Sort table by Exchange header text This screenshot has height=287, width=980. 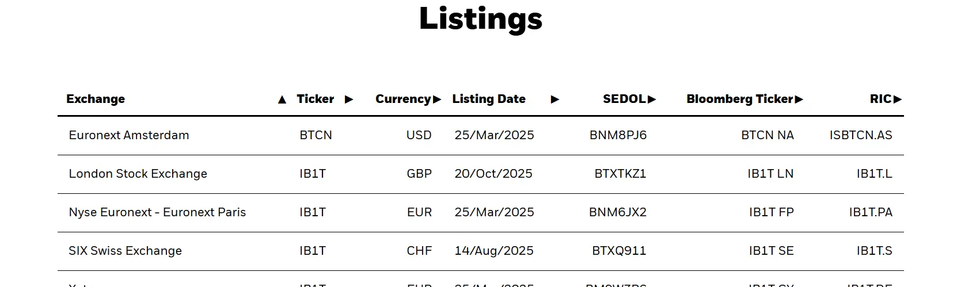[x=96, y=99]
